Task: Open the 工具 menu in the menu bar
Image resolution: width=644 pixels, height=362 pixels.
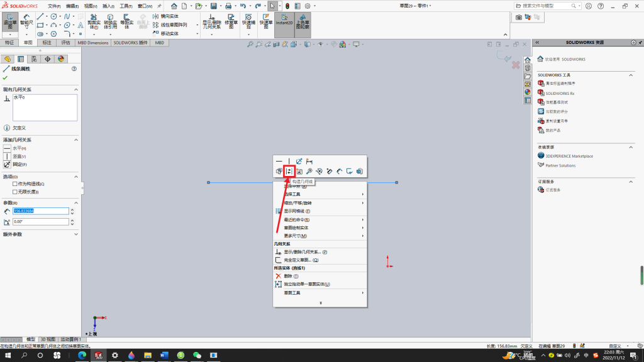Action: 126,6
